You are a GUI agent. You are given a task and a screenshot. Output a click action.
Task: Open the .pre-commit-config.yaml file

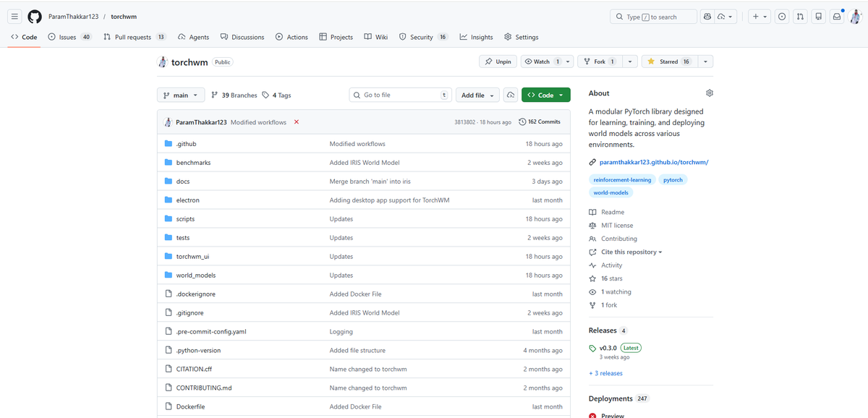(211, 332)
